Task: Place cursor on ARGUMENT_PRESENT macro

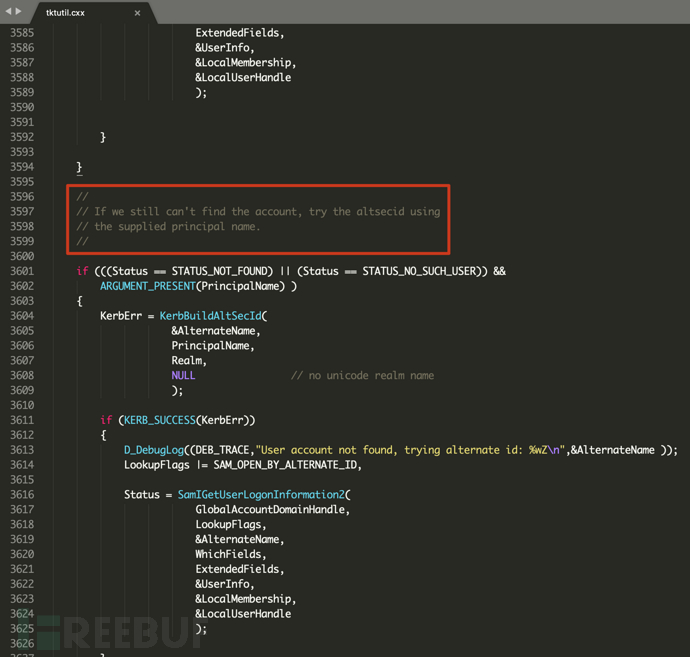Action: click(147, 286)
